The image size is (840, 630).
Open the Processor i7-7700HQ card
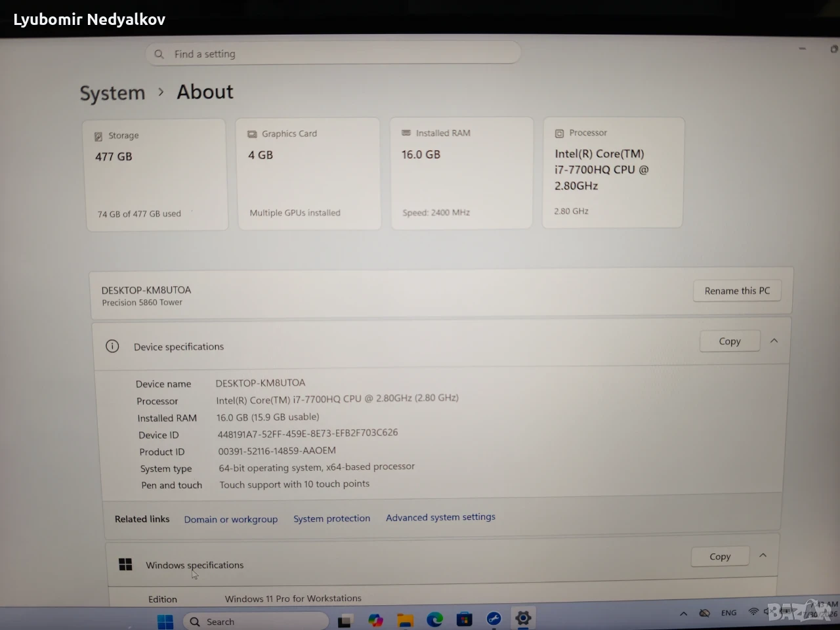tap(613, 172)
